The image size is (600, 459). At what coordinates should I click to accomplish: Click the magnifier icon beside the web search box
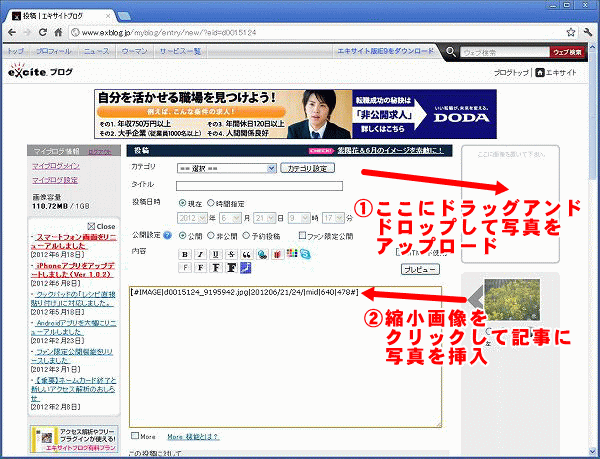[451, 52]
